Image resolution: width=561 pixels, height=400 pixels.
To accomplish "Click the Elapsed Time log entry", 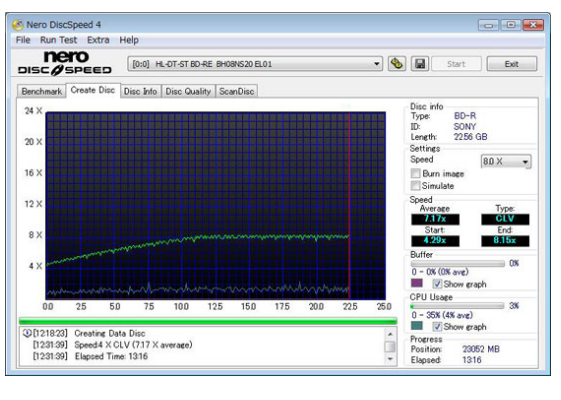I will 111,356.
